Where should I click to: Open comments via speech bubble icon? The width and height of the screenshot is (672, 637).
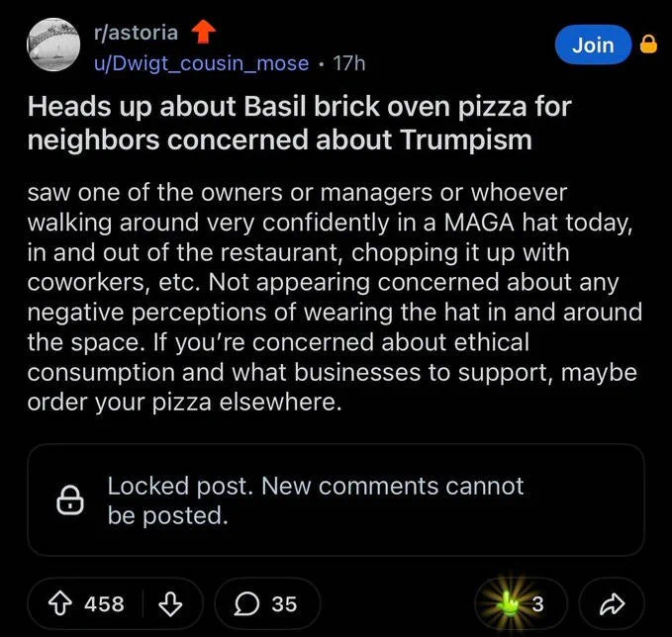click(x=246, y=604)
